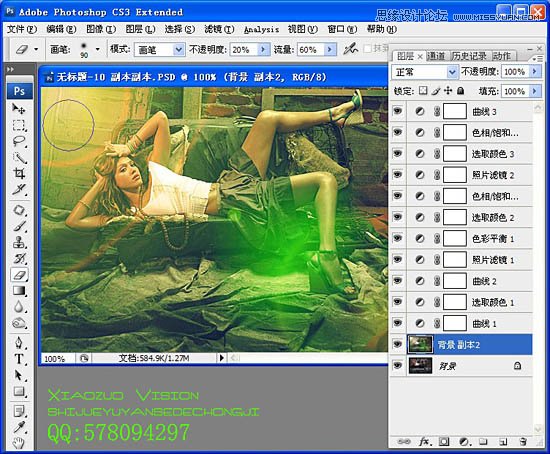Select the Eyedropper tool
This screenshot has width=550, height=454.
[x=18, y=427]
